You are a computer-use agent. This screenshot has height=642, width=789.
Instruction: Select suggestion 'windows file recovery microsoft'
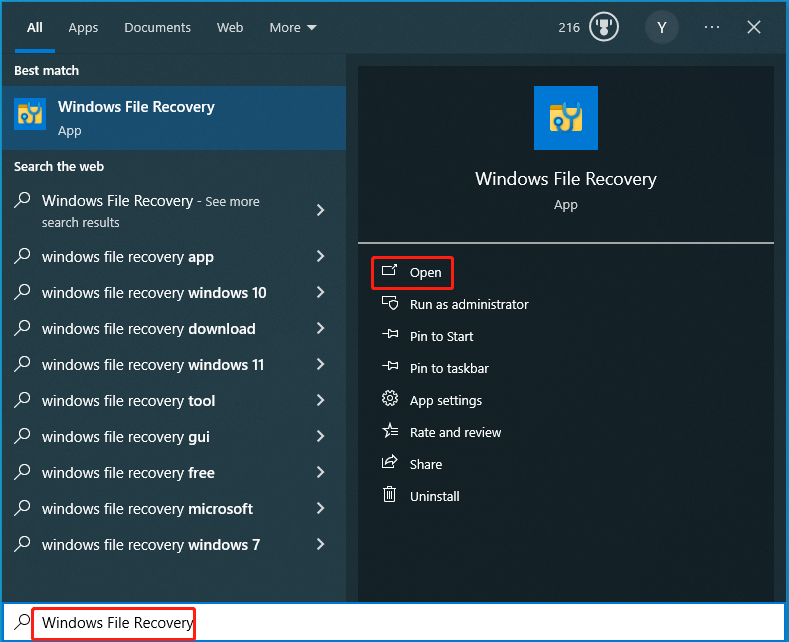[x=147, y=509]
